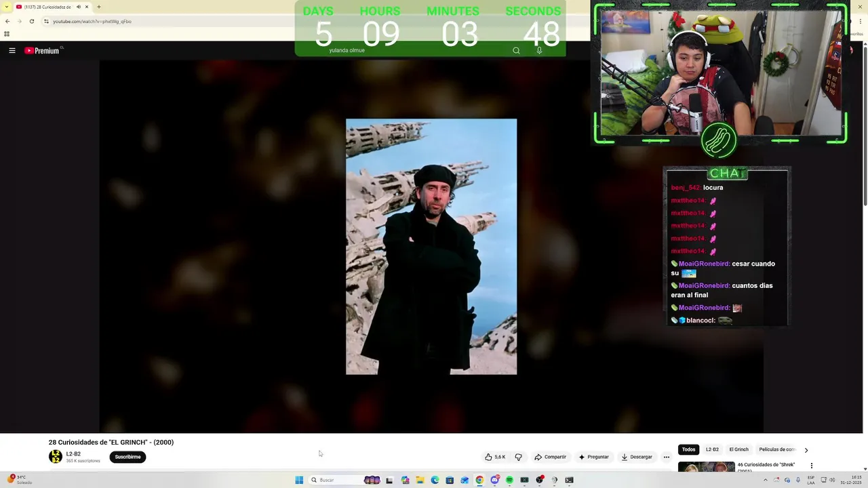Open the clock and date 16:15
The image size is (868, 488).
pyautogui.click(x=851, y=480)
